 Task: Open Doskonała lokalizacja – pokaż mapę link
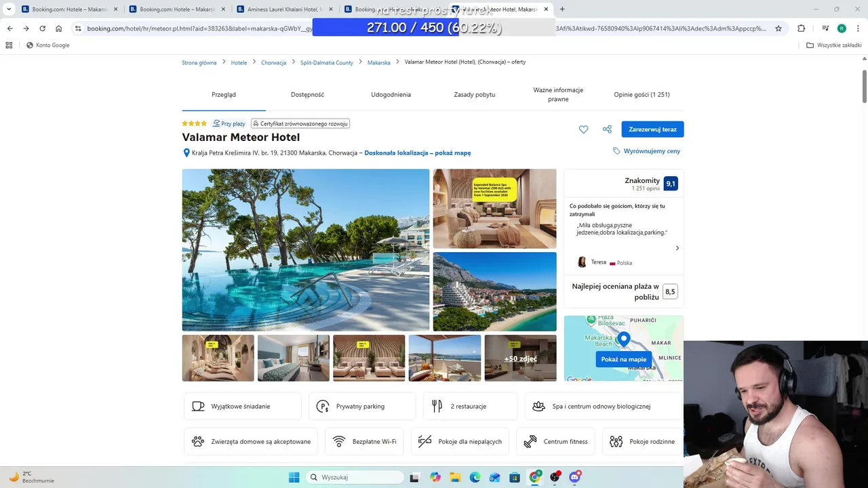click(x=418, y=153)
